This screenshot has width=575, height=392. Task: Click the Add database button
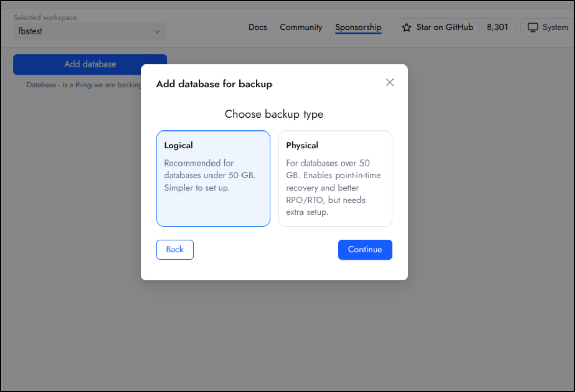(x=90, y=64)
